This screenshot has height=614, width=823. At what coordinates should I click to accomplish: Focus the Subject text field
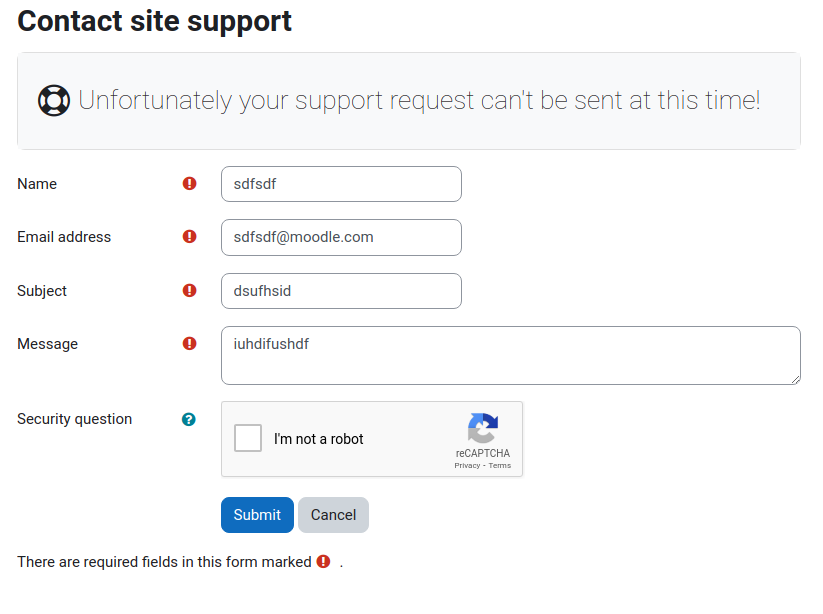click(341, 291)
